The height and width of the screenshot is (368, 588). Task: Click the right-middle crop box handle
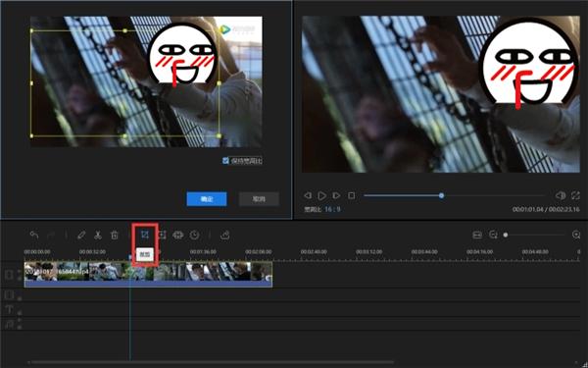[x=219, y=83]
